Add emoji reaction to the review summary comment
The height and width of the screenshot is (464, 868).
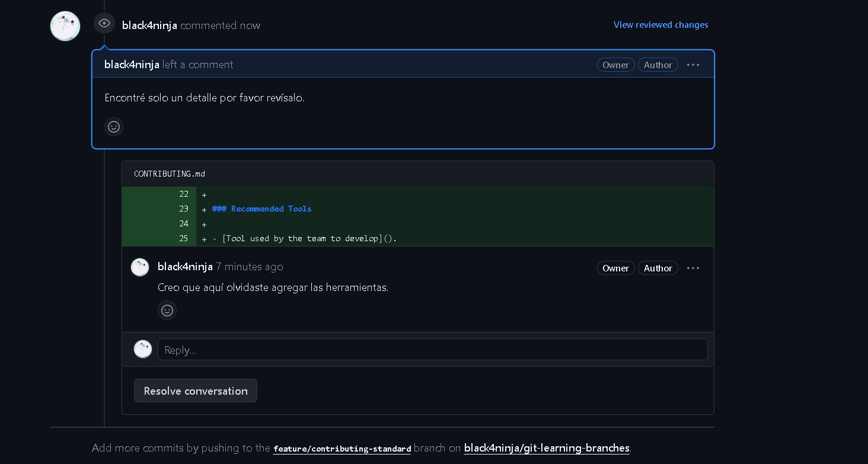(114, 127)
